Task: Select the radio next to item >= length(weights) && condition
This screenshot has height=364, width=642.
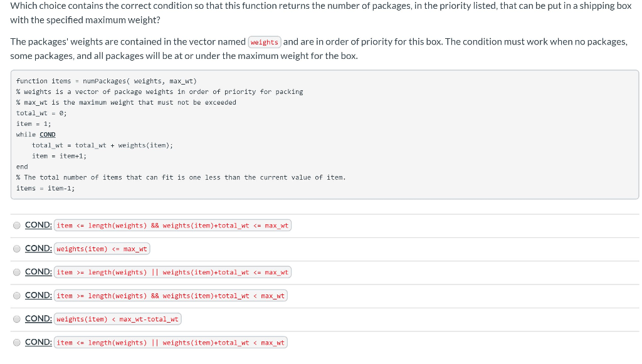Action: click(x=16, y=294)
